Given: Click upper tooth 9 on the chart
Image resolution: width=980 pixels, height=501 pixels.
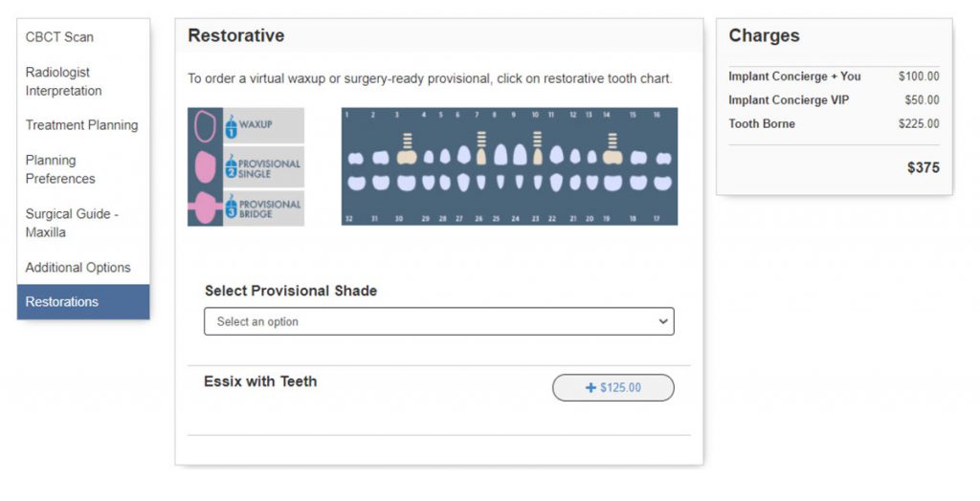Looking at the screenshot, I should pos(520,154).
